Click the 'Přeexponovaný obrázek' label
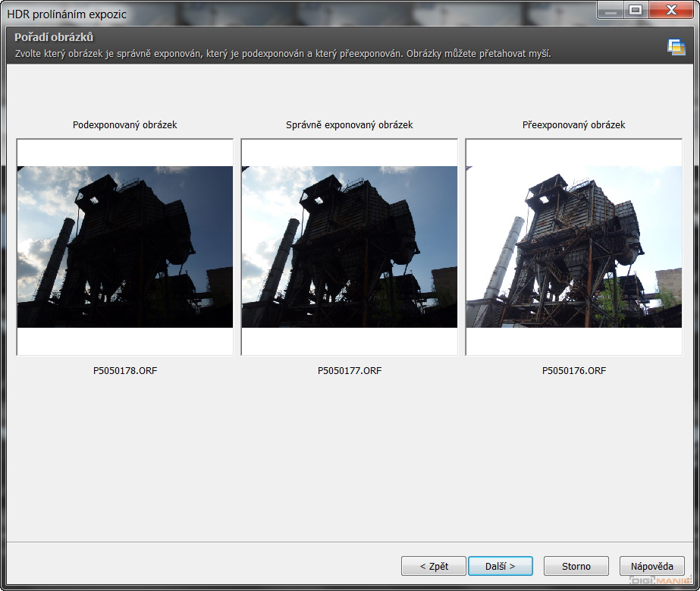 574,124
